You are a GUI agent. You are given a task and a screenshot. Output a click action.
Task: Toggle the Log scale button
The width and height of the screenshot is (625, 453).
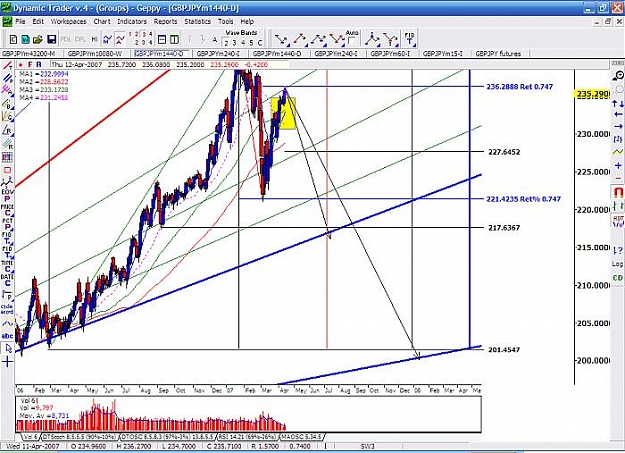617,264
